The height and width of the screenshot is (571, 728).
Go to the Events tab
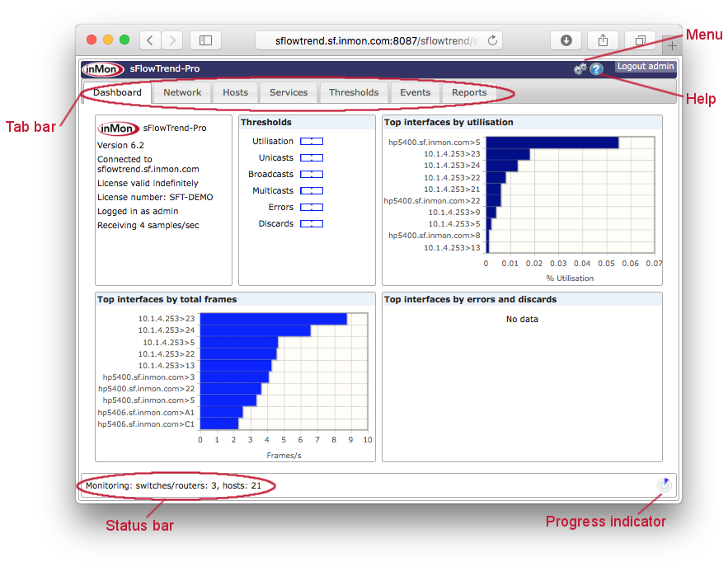[415, 92]
